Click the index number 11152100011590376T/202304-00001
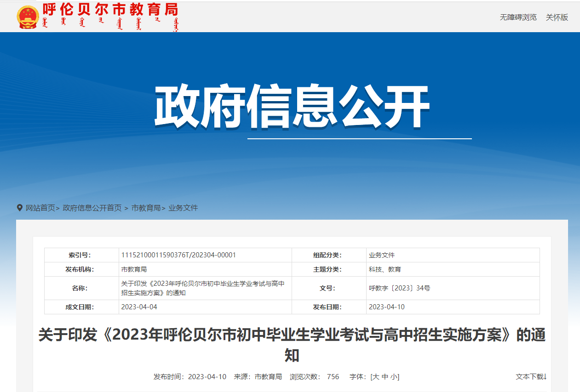 tap(178, 255)
